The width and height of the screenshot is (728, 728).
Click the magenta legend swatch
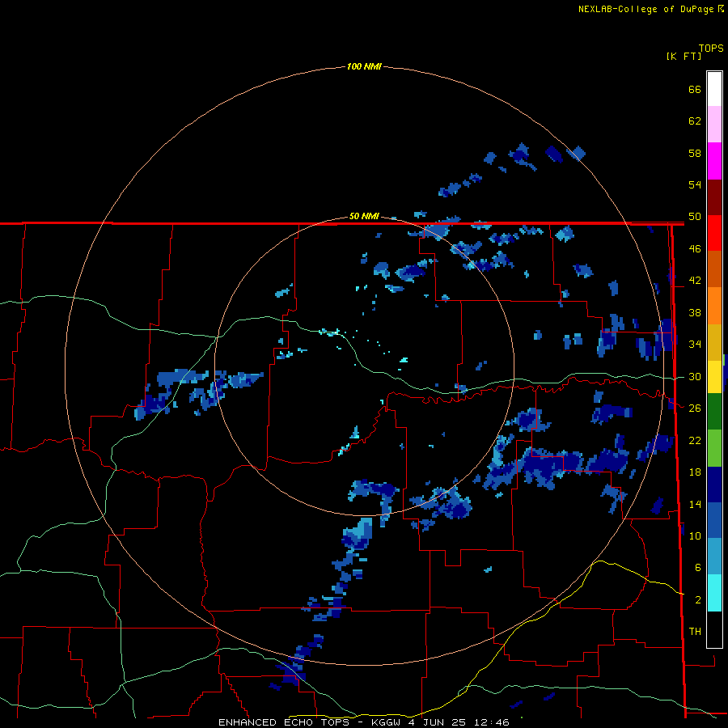click(x=714, y=161)
